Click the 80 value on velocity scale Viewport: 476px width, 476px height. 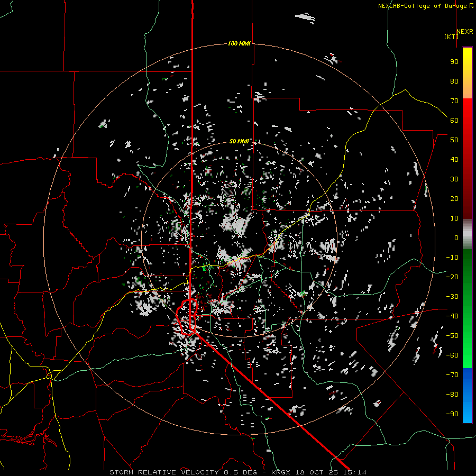click(454, 81)
